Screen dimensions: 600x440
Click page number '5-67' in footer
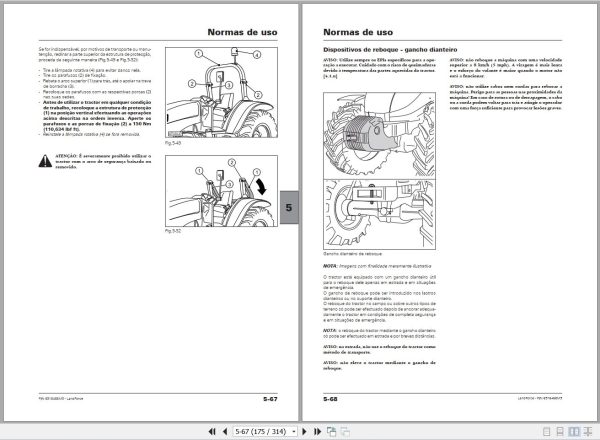pos(270,399)
